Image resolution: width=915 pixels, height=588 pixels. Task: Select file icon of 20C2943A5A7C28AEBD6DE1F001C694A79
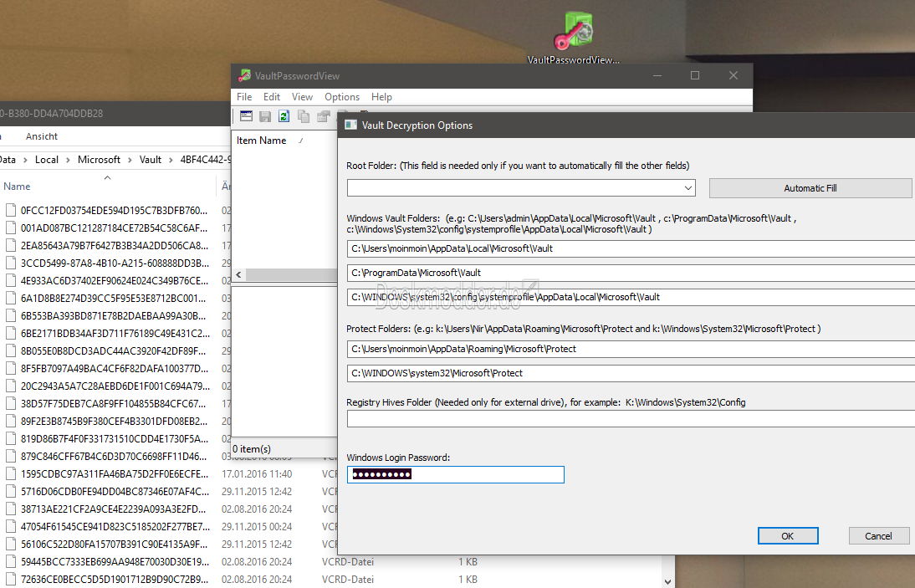click(x=11, y=386)
